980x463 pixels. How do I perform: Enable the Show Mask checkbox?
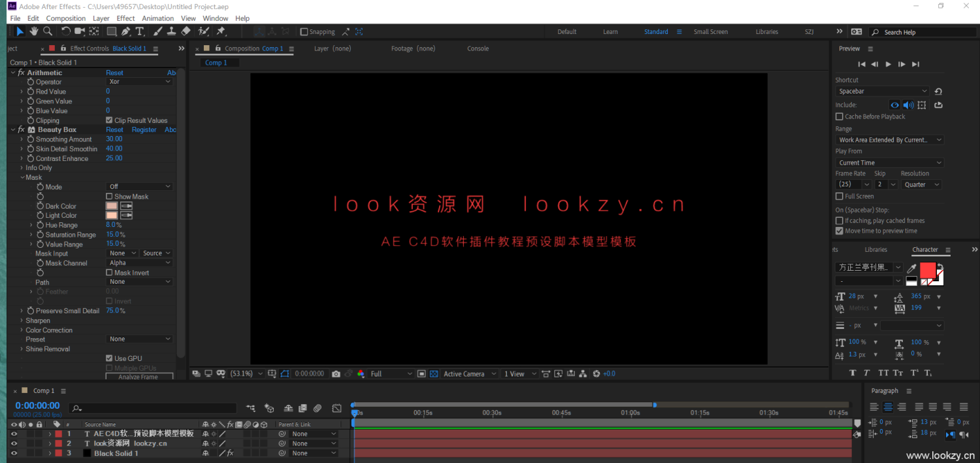coord(109,196)
